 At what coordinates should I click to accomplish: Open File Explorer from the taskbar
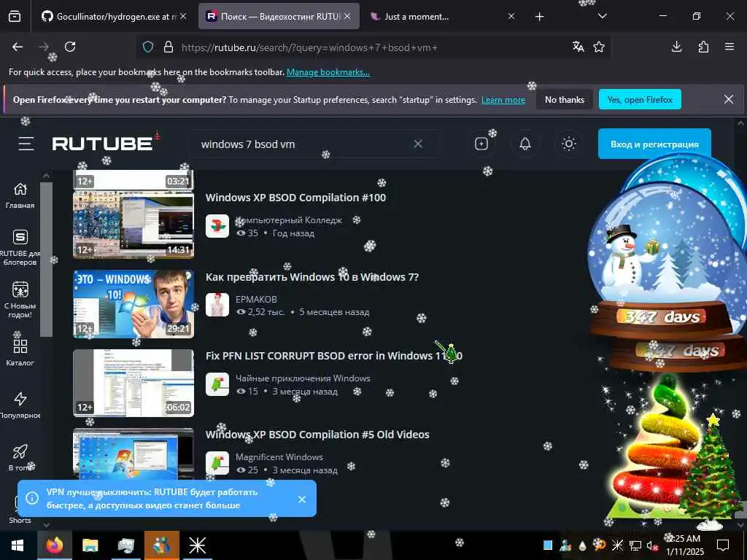[x=90, y=545]
